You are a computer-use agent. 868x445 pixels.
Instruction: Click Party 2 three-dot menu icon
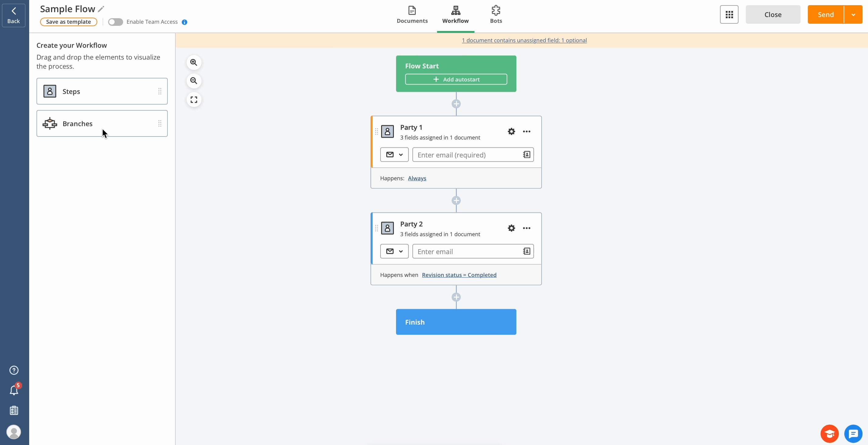[x=526, y=228]
